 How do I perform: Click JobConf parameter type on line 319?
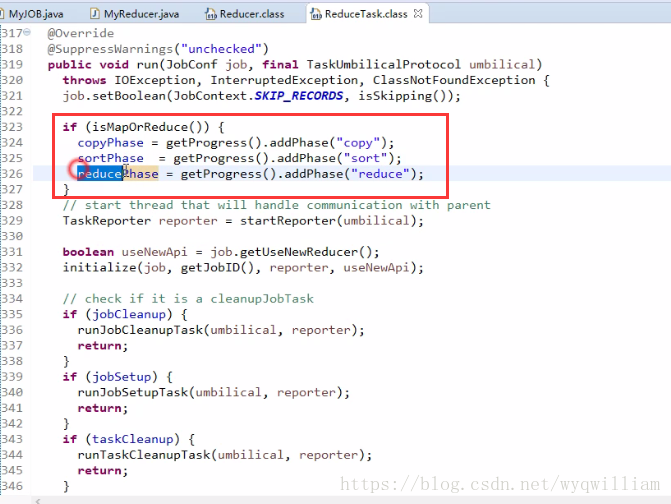click(191, 64)
